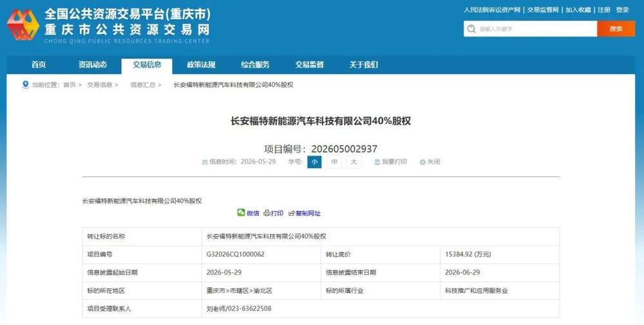Click the 信息披露结束日期 label cell
The width and height of the screenshot is (644, 325).
[x=381, y=273]
